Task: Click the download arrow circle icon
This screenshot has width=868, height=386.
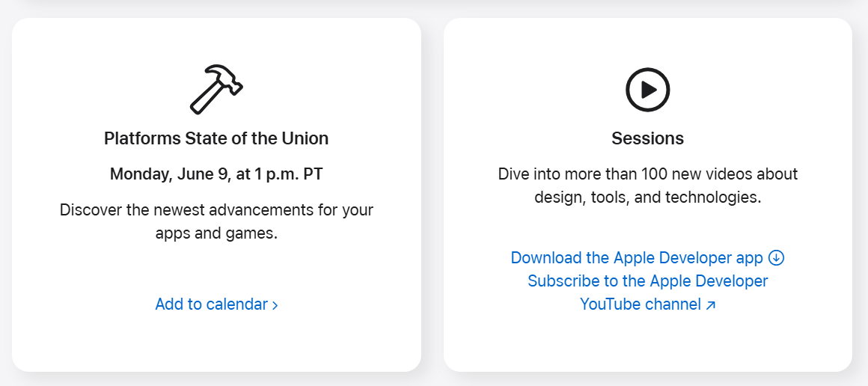Action: [777, 257]
